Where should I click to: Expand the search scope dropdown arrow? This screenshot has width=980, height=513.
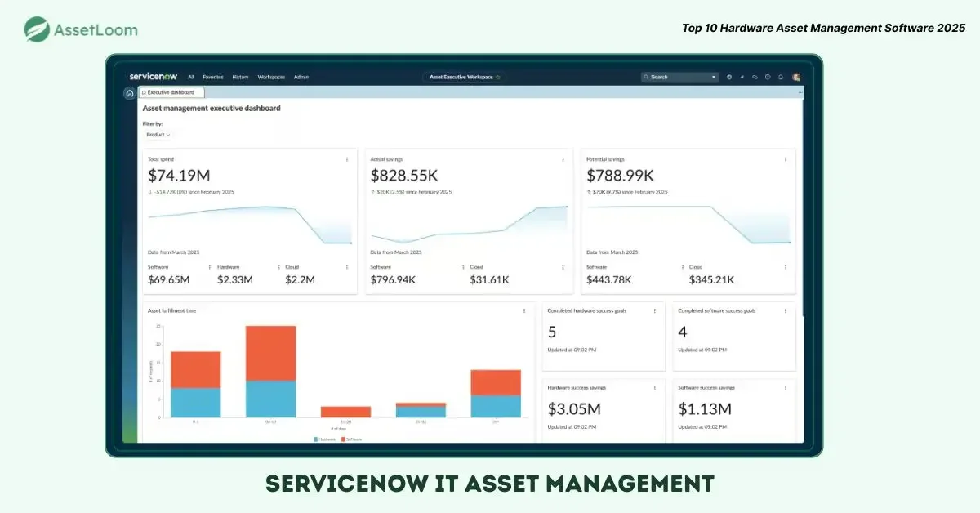(714, 77)
